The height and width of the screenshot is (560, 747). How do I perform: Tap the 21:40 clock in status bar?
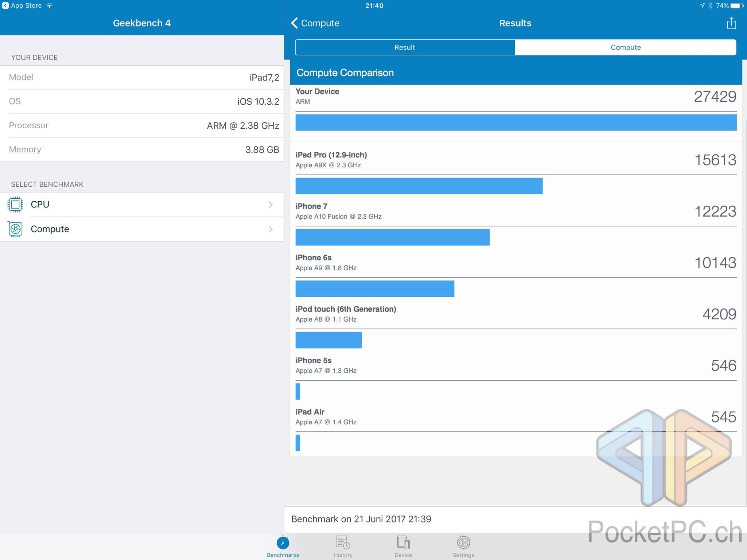[x=374, y=5]
